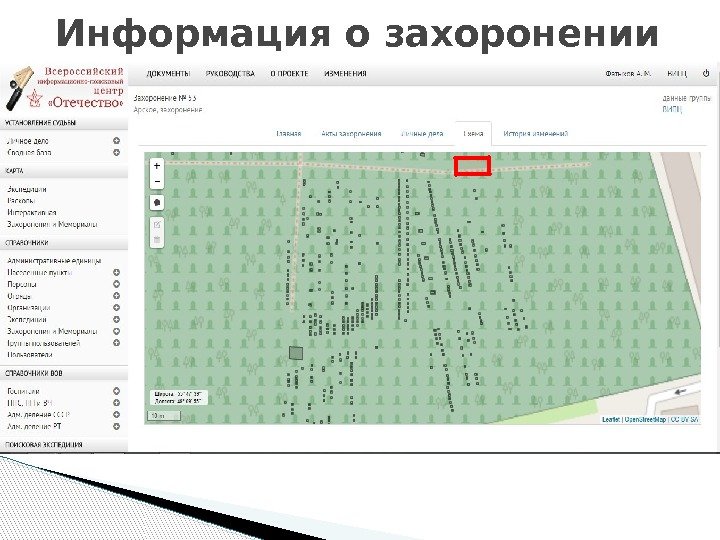Open the ИЗМЕНЕНИЯ menu item
This screenshot has width=720, height=540.
345,73
